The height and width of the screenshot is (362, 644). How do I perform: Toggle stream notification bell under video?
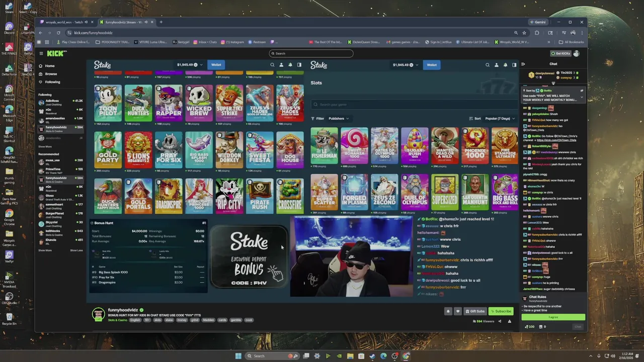[x=448, y=311]
